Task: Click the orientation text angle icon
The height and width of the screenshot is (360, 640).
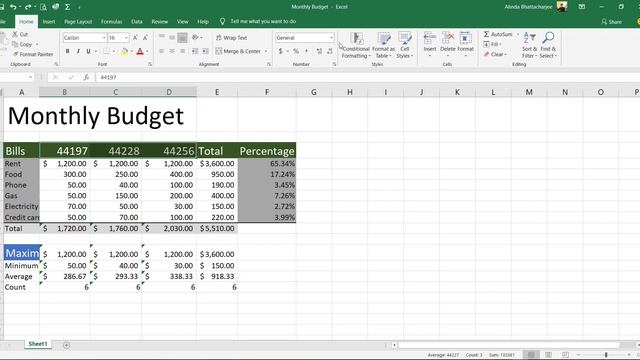Action: tap(196, 38)
